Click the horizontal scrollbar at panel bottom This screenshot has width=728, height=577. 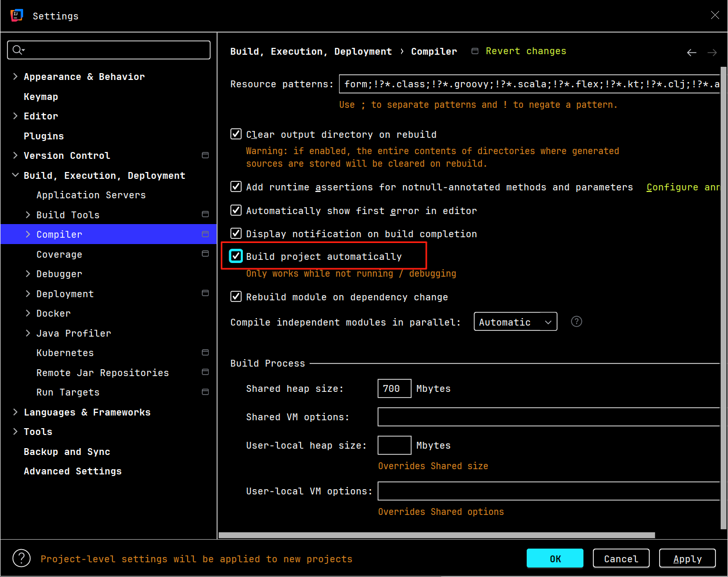pyautogui.click(x=436, y=535)
